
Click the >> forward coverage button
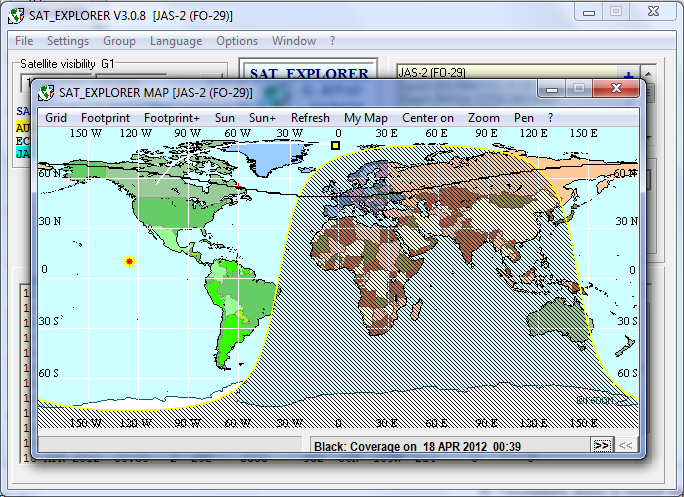click(602, 445)
